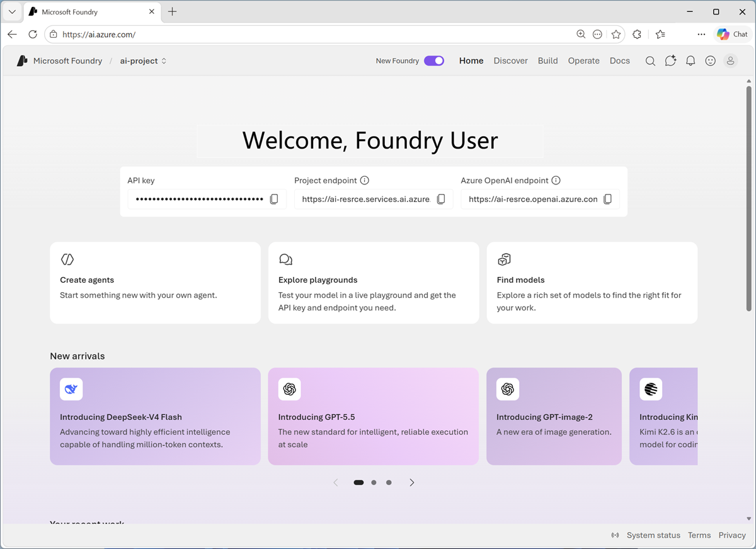
Task: View site information lock icon
Action: click(54, 35)
